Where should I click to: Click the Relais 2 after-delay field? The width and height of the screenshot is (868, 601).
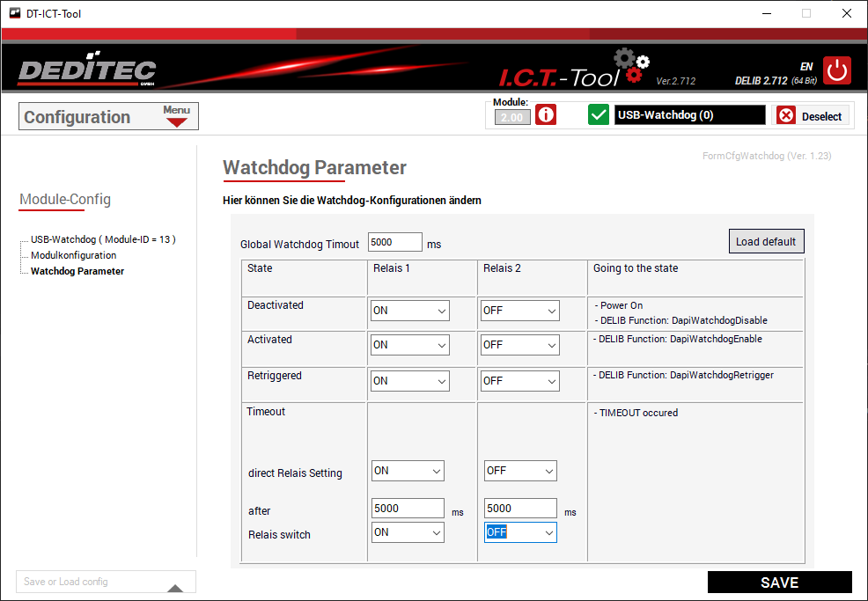(x=520, y=509)
